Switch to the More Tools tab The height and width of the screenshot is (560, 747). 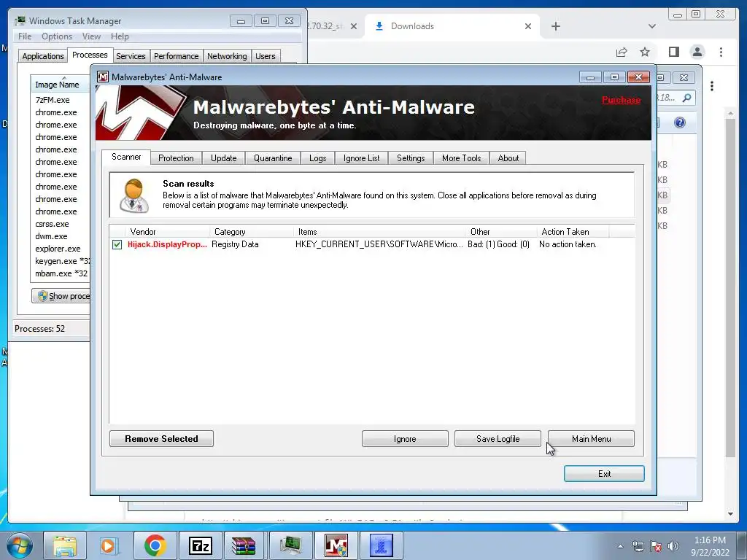pos(461,158)
